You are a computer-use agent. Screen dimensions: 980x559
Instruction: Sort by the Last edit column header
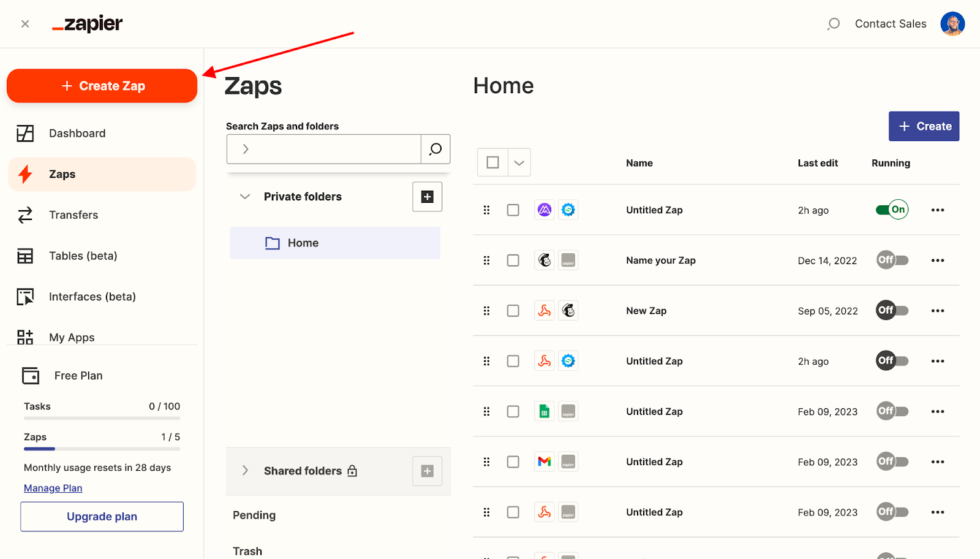[818, 163]
